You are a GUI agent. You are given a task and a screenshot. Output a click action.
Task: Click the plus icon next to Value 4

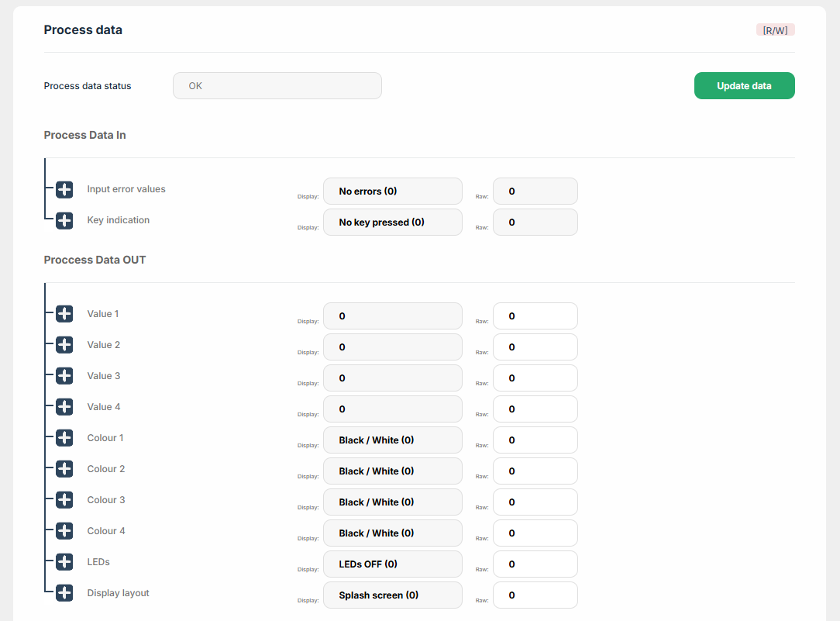click(x=64, y=407)
